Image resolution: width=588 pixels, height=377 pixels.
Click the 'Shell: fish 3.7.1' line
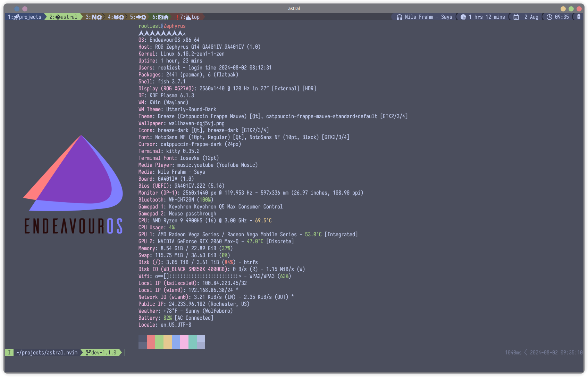tap(162, 82)
